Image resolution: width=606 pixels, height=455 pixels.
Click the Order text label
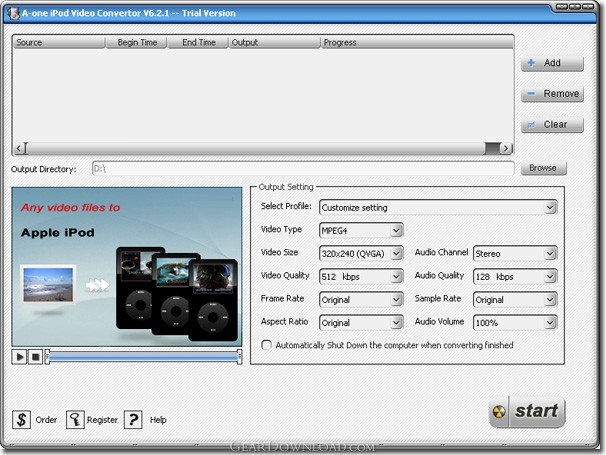46,420
